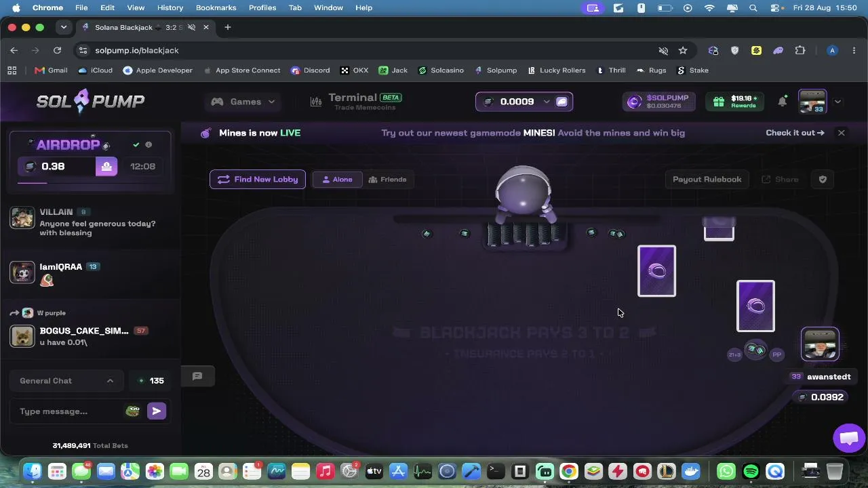Click the 135 online users counter
The image size is (868, 488).
(x=151, y=381)
